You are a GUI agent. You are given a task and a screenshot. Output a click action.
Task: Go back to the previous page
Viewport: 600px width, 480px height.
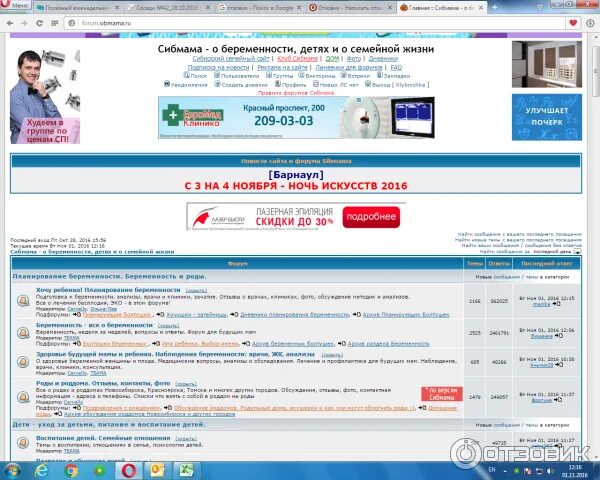click(10, 23)
